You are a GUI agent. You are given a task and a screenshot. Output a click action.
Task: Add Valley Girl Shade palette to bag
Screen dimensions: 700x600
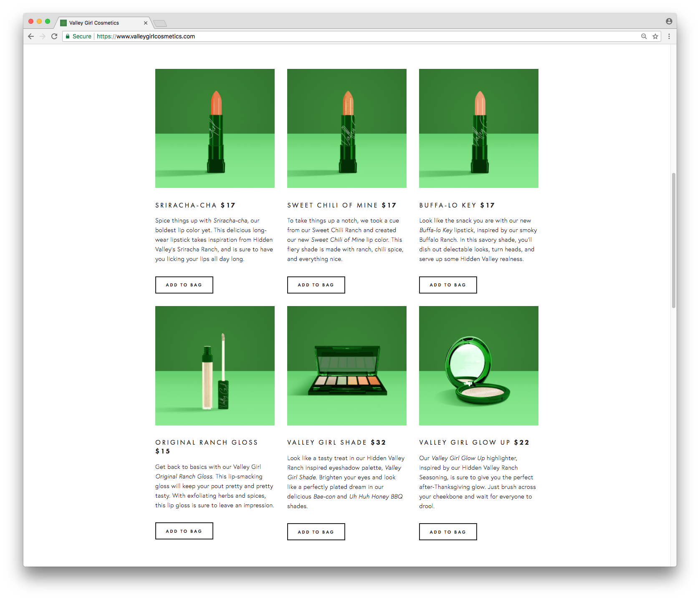pyautogui.click(x=316, y=532)
